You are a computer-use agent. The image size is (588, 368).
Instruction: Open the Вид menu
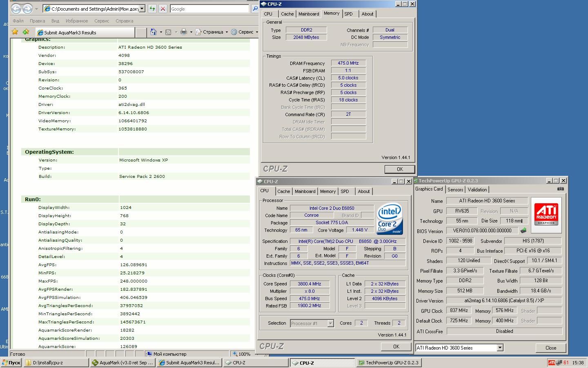[x=55, y=21]
